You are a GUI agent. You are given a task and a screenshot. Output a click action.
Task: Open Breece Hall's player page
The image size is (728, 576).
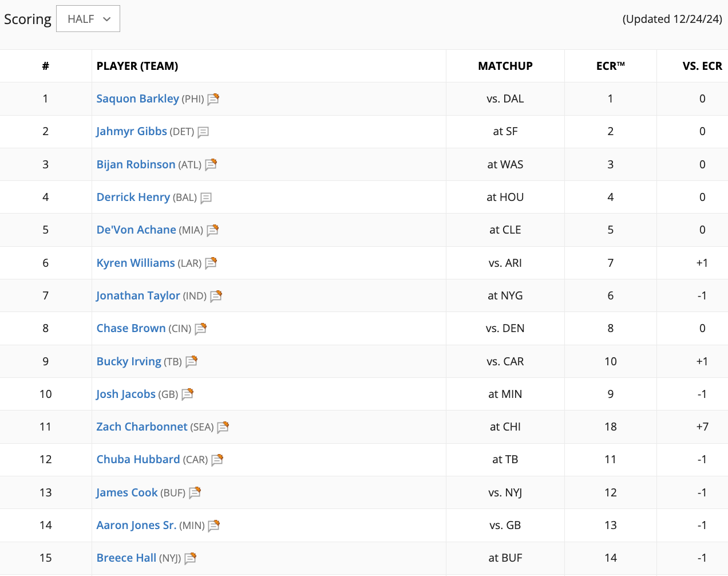point(126,558)
